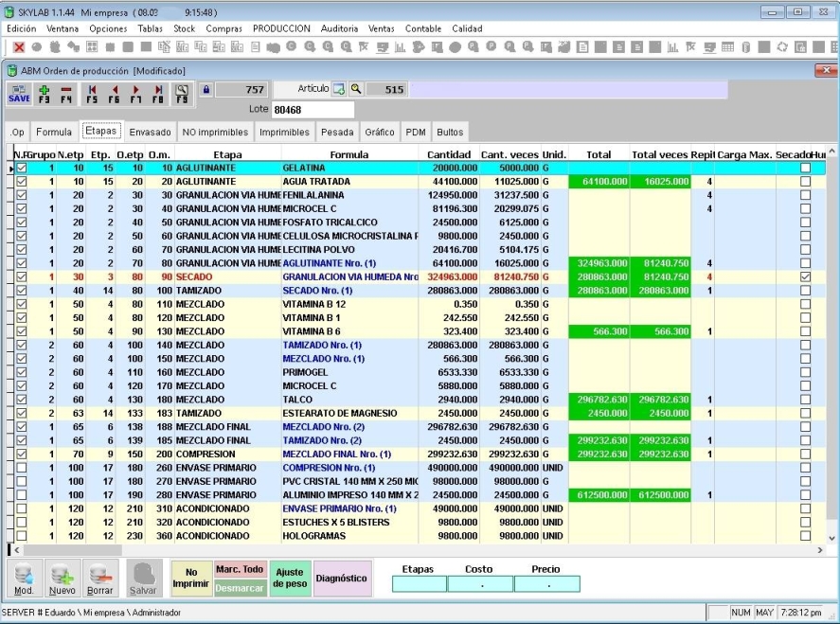
Task: Click the MAY indicator in the status bar
Action: (764, 613)
